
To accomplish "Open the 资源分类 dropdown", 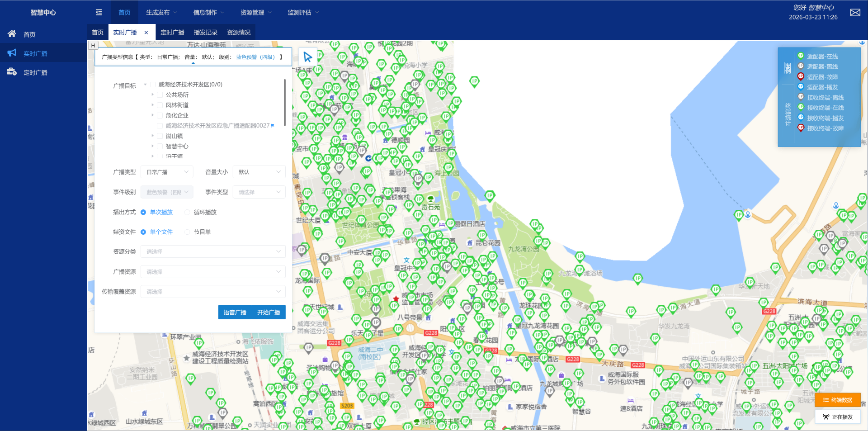I will 213,251.
